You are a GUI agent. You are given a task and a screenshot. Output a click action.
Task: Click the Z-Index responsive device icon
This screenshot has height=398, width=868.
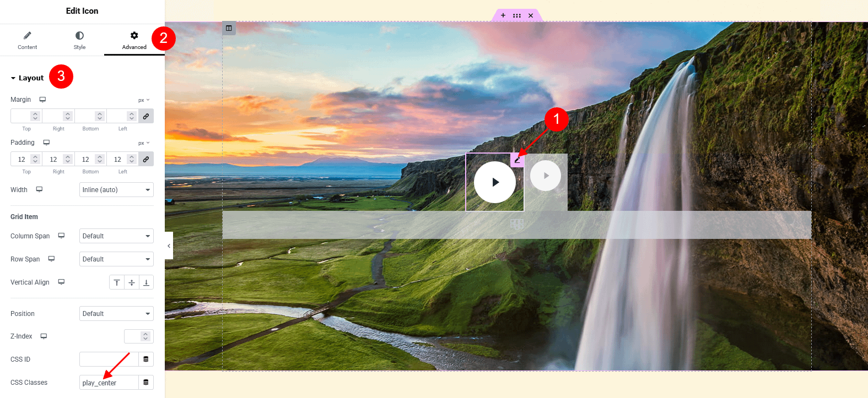[44, 336]
